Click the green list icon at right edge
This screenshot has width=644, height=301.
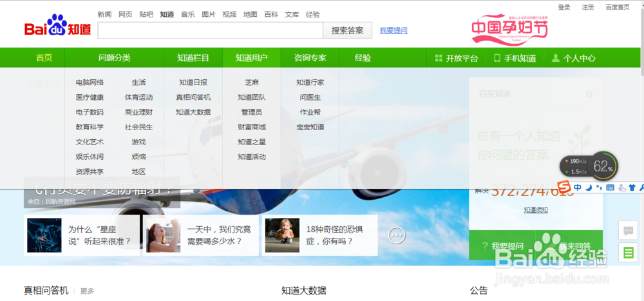pyautogui.click(x=628, y=253)
